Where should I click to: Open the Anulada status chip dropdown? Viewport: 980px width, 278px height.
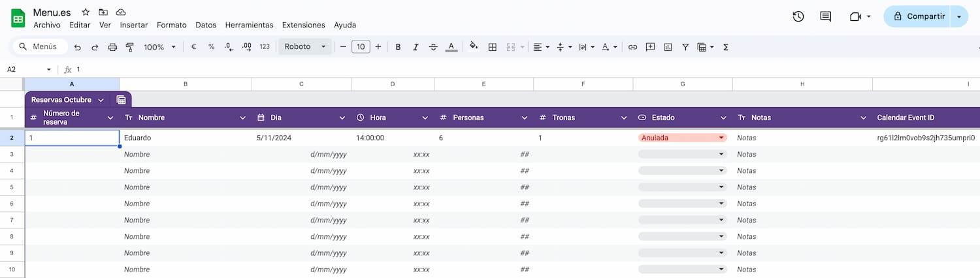(x=721, y=138)
